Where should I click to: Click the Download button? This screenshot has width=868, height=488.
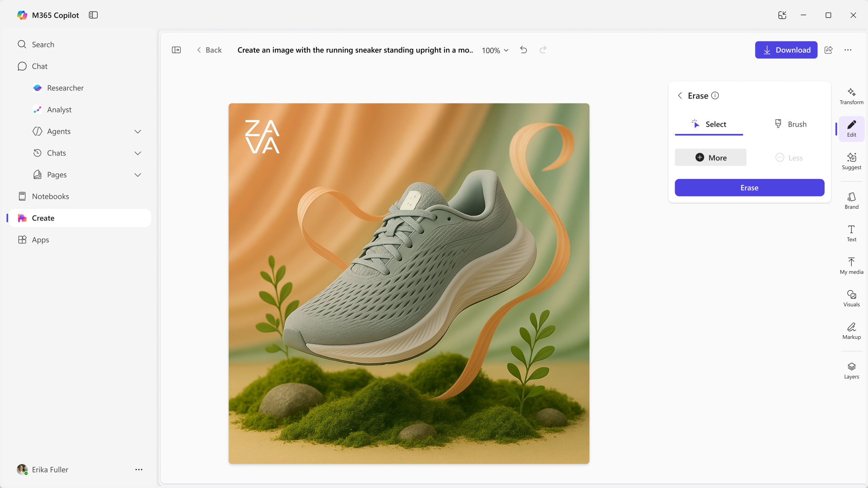[x=786, y=50]
